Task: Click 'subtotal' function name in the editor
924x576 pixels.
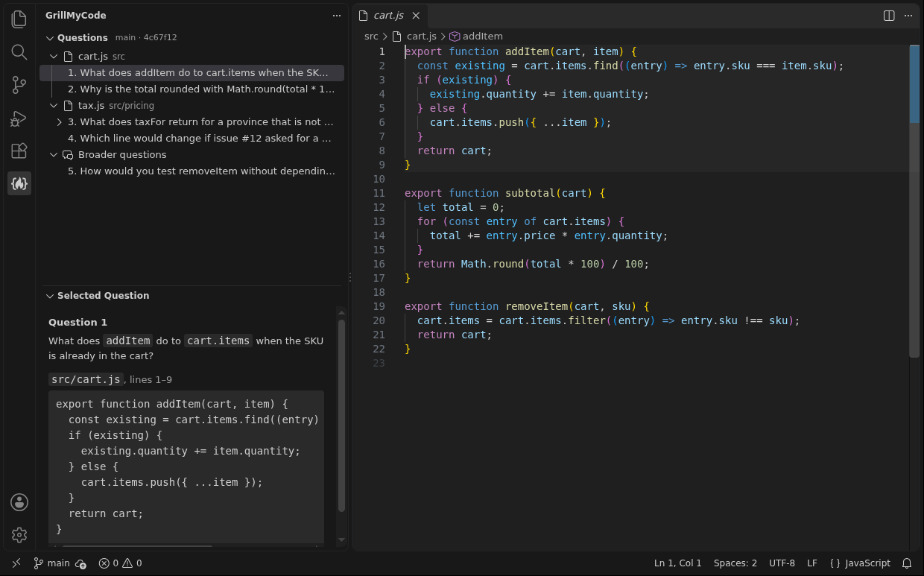Action: [531, 193]
